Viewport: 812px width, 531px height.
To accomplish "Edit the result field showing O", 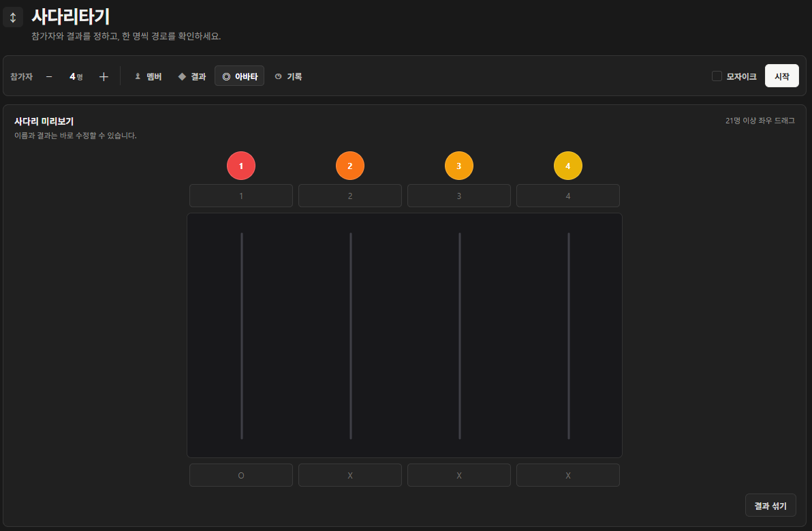I will coord(240,475).
